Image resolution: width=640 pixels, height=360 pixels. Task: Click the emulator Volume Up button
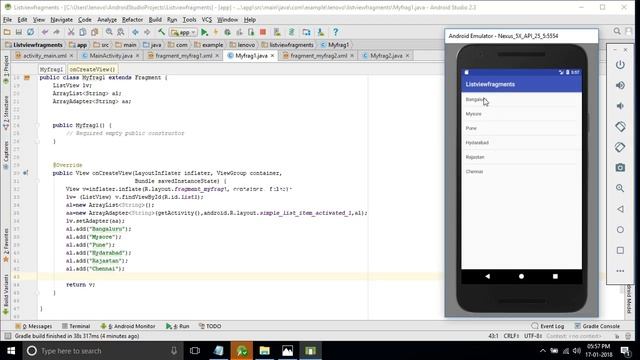tap(620, 85)
